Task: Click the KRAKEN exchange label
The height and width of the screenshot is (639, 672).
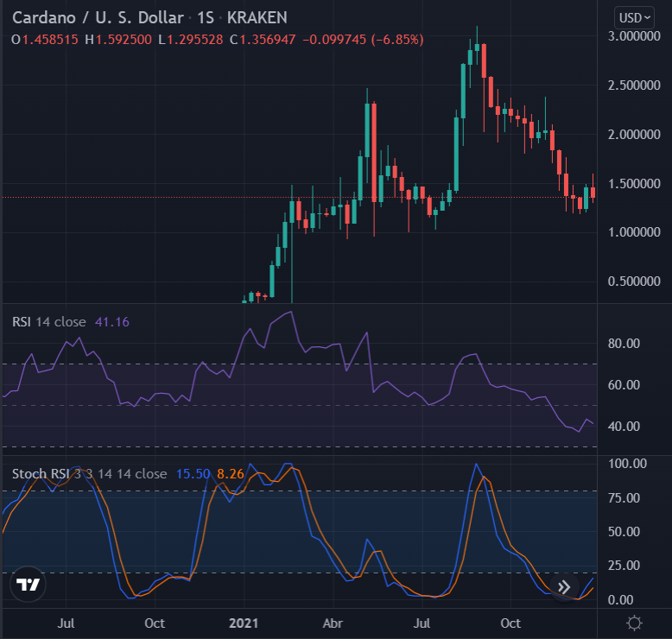Action: [x=257, y=18]
